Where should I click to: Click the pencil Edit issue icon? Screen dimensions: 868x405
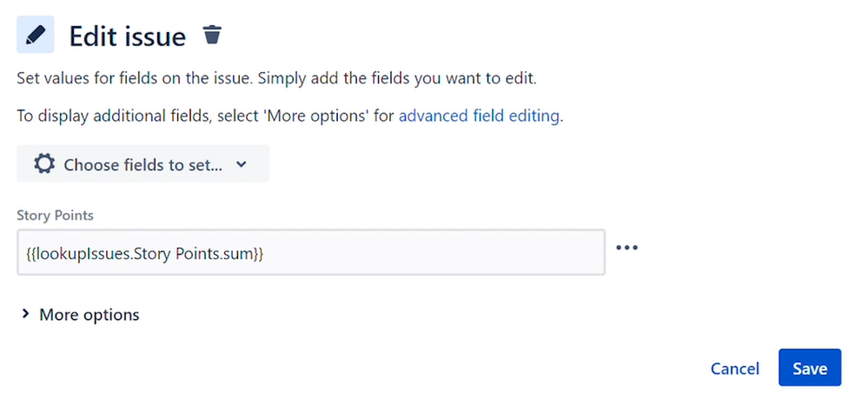point(36,35)
